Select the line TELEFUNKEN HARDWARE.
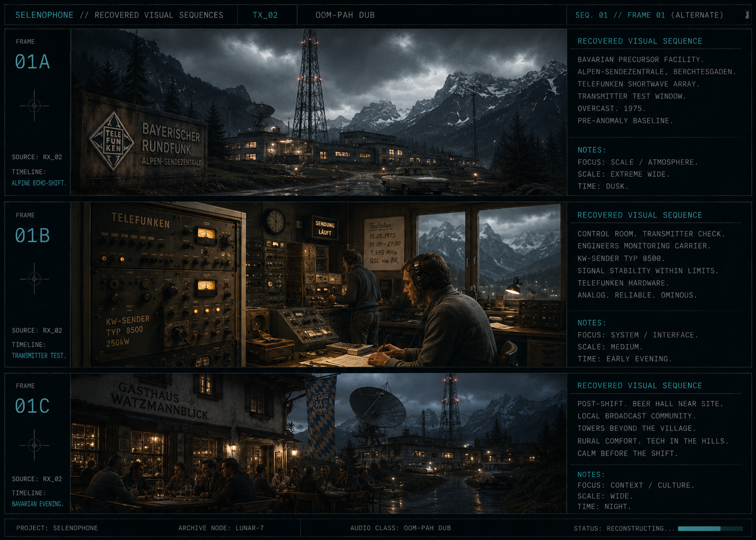 [624, 283]
